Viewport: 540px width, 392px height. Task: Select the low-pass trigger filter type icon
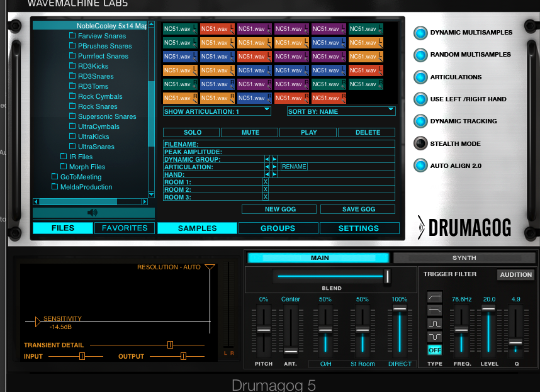tap(434, 310)
